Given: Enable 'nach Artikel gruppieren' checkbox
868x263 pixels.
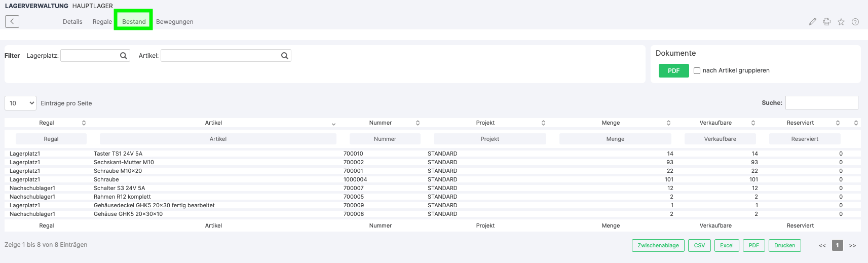Looking at the screenshot, I should (697, 71).
